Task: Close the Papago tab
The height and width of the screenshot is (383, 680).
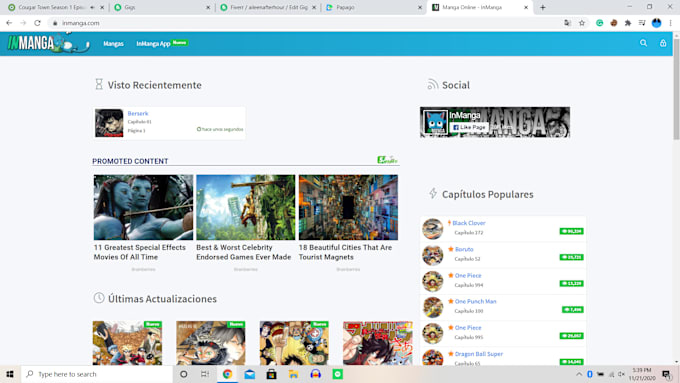Action: coord(419,7)
